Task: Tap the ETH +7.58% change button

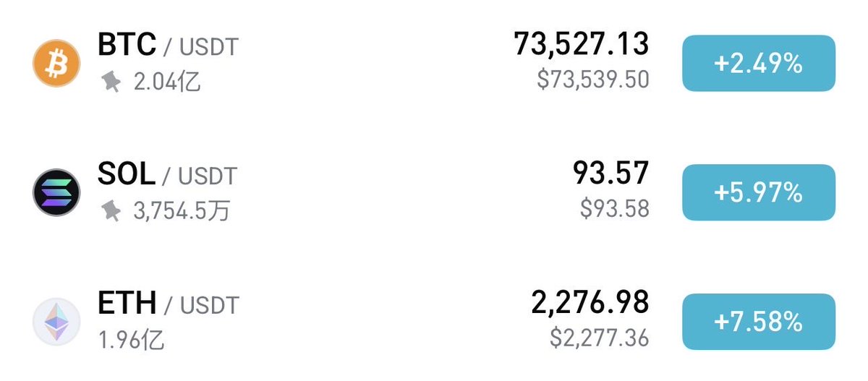Action: point(758,322)
